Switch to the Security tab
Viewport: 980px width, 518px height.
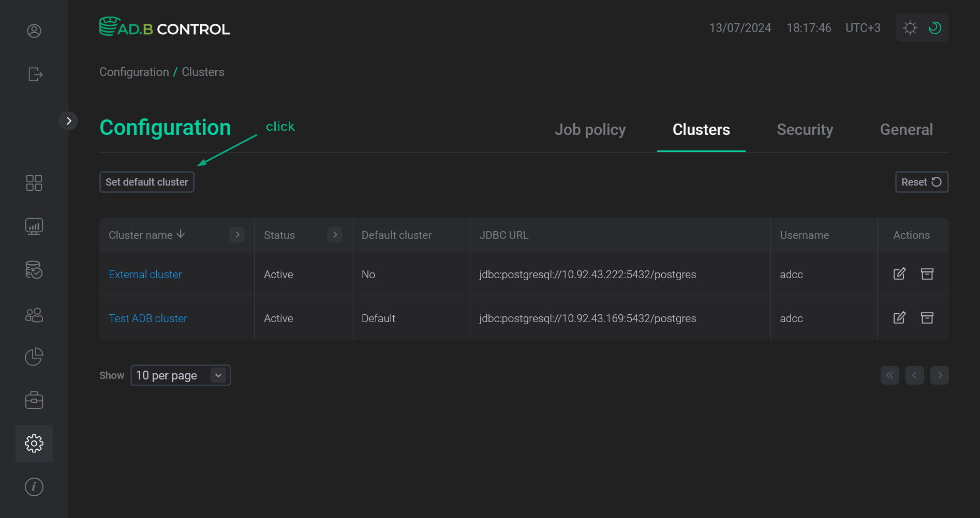pos(805,130)
